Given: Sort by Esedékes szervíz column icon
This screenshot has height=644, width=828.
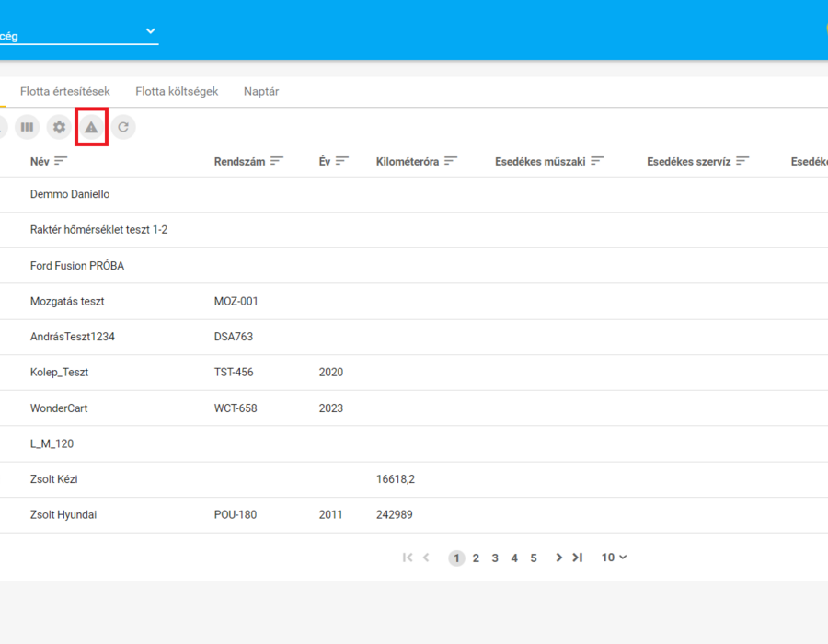Looking at the screenshot, I should (742, 160).
